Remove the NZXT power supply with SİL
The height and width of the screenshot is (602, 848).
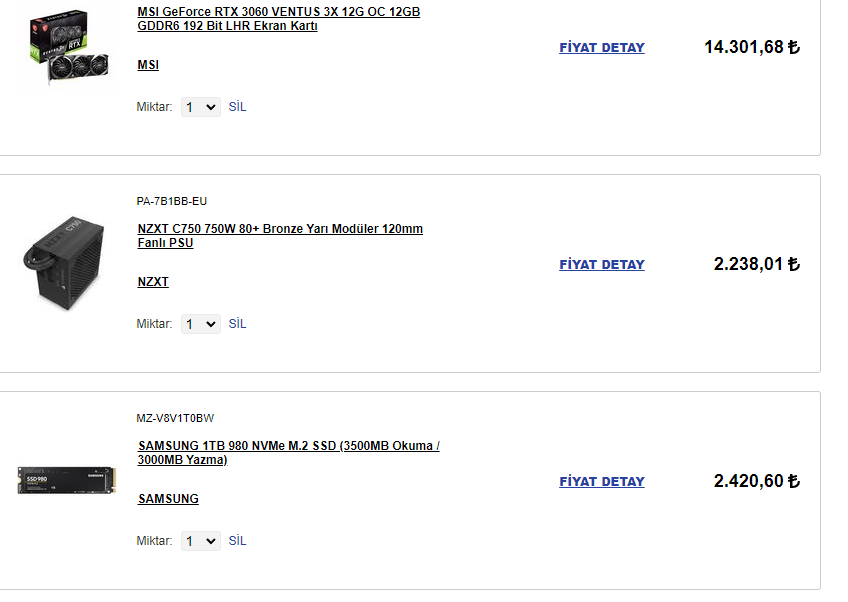(237, 324)
